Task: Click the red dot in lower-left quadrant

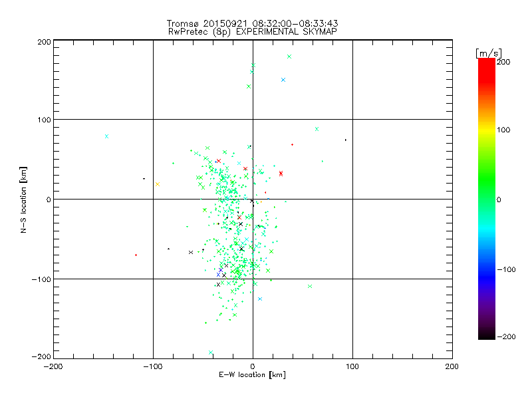Action: pos(136,255)
